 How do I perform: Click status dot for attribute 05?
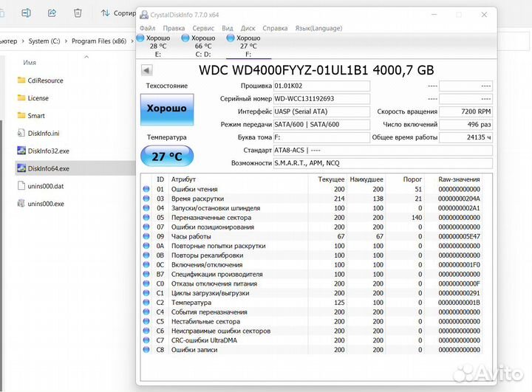pos(146,217)
